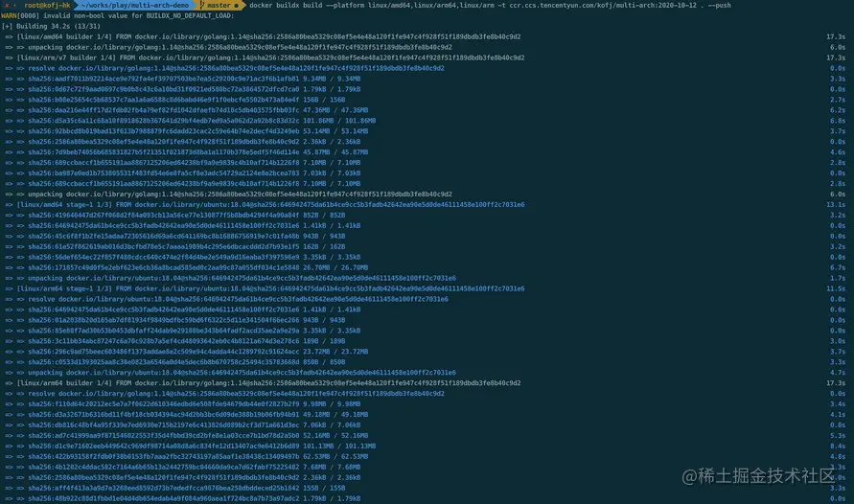The height and width of the screenshot is (504, 854).
Task: Click the 13.1s duration for amd64 stage-1
Action: click(x=836, y=205)
